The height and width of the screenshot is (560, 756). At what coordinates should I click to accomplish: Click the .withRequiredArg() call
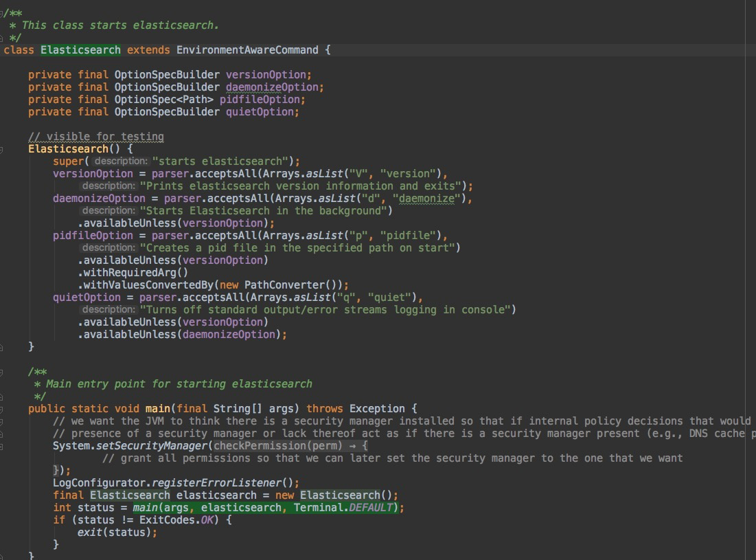133,273
